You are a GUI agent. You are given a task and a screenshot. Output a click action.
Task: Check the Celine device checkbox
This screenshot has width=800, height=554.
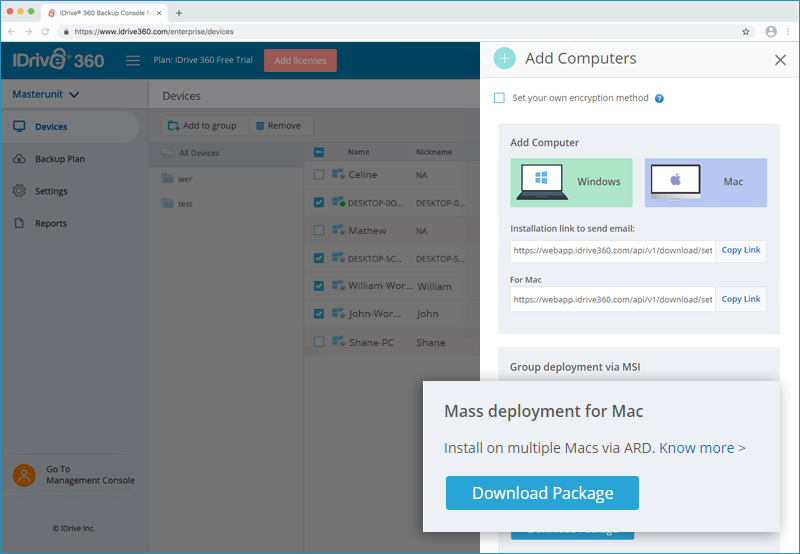click(319, 174)
